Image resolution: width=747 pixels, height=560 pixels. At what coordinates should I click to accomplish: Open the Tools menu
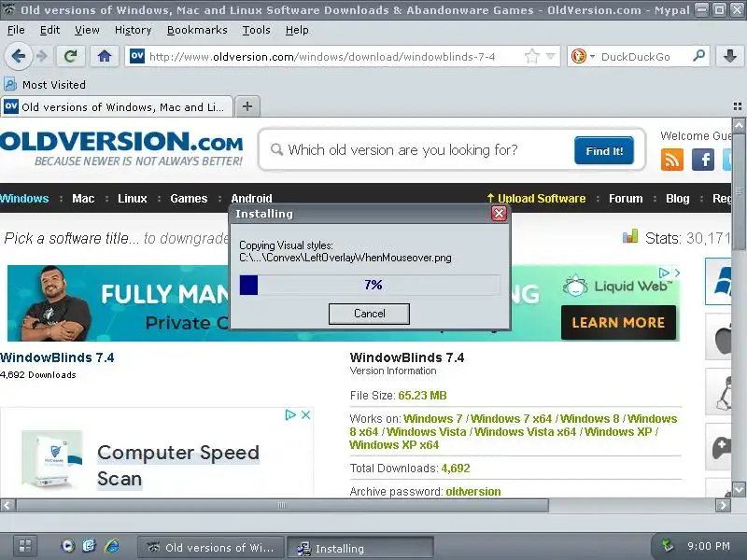(256, 30)
